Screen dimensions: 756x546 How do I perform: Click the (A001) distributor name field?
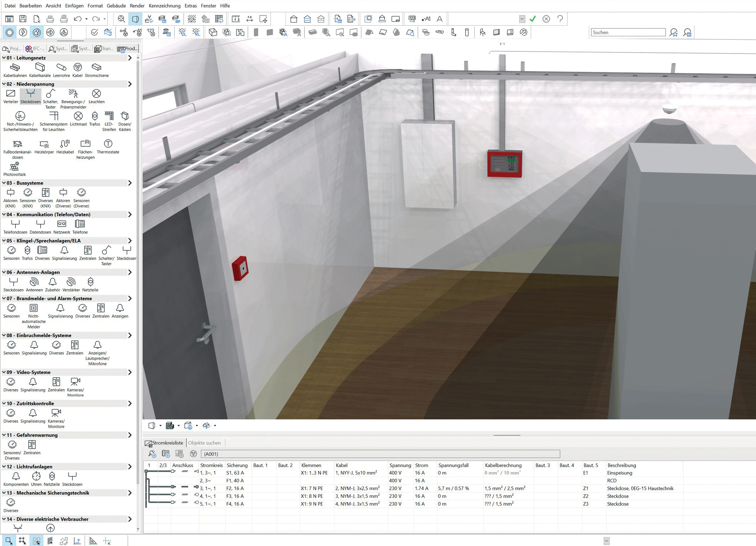pyautogui.click(x=380, y=454)
